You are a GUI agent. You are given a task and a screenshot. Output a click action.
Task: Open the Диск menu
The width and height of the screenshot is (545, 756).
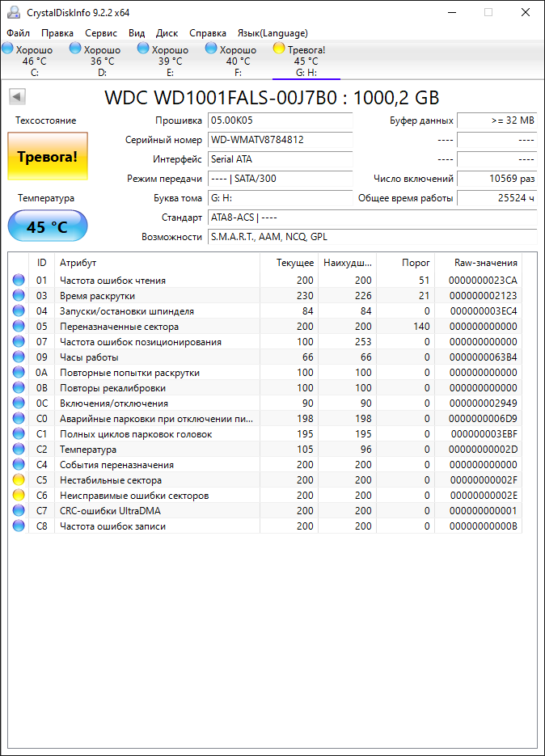[167, 33]
